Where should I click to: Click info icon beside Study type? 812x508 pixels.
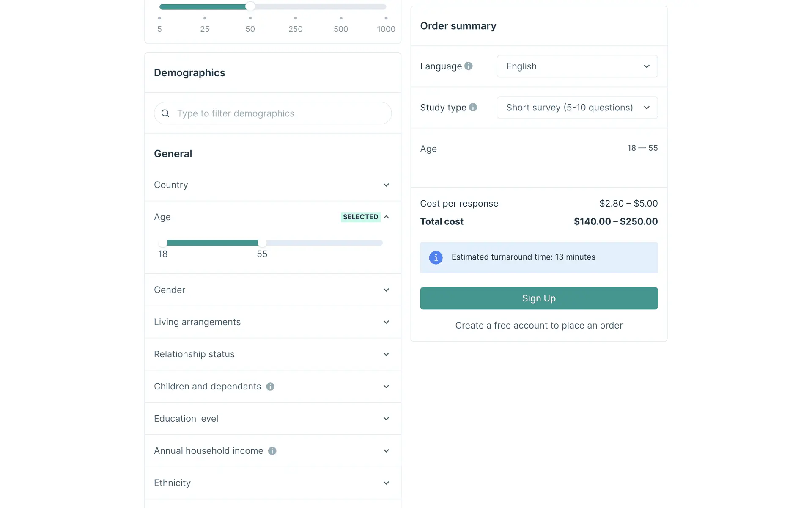pos(473,108)
